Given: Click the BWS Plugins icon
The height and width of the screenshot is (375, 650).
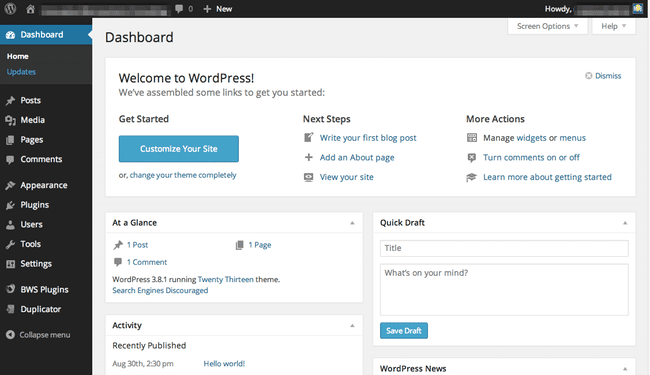Looking at the screenshot, I should 10,289.
